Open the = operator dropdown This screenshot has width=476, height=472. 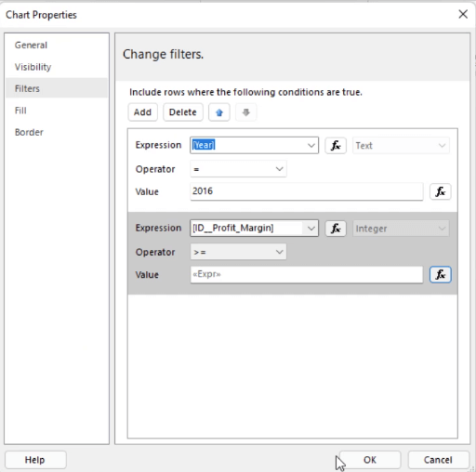(238, 169)
